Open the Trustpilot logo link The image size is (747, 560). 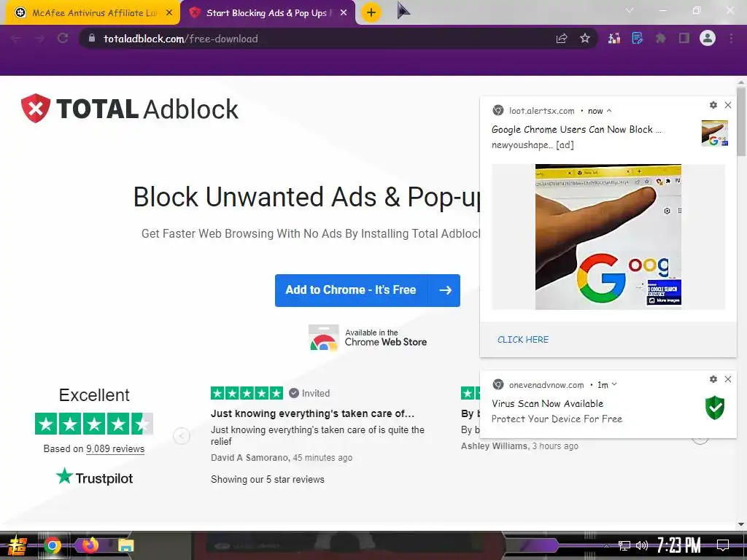[x=94, y=477]
